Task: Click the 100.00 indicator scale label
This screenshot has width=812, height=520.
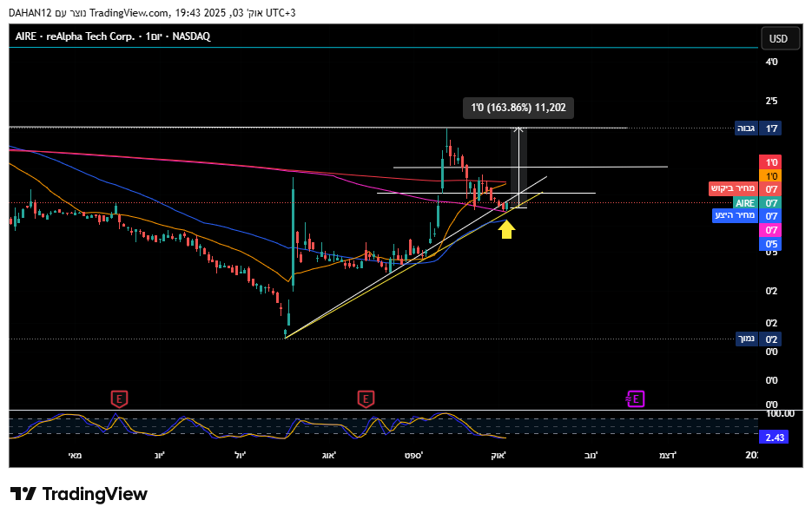Action: point(780,413)
